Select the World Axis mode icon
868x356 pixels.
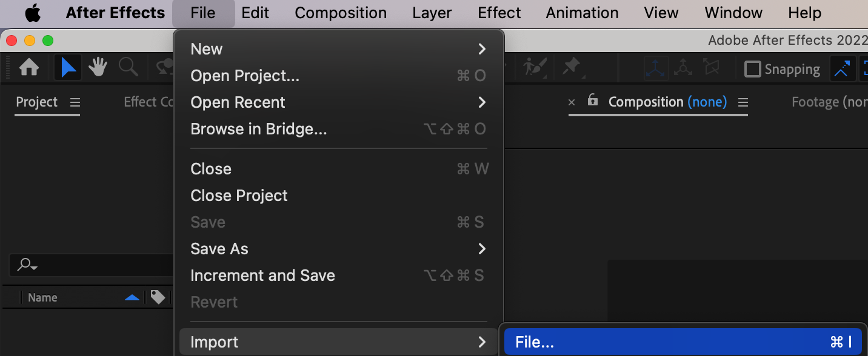coord(683,68)
